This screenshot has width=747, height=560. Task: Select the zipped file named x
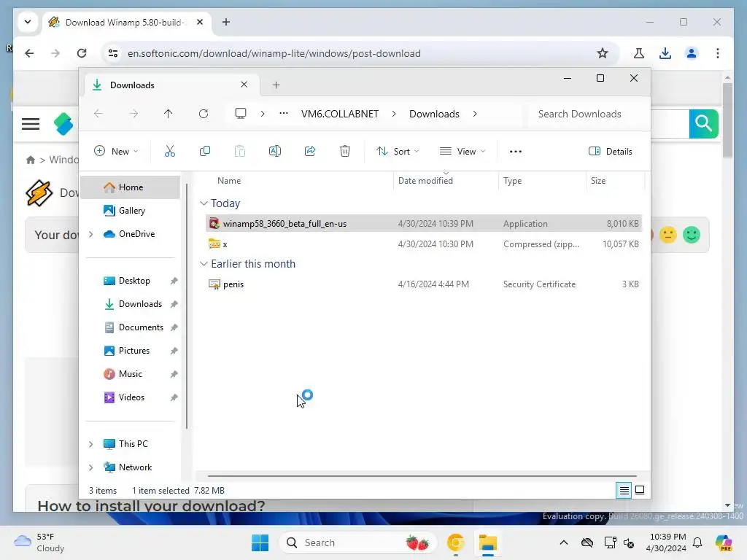point(424,244)
